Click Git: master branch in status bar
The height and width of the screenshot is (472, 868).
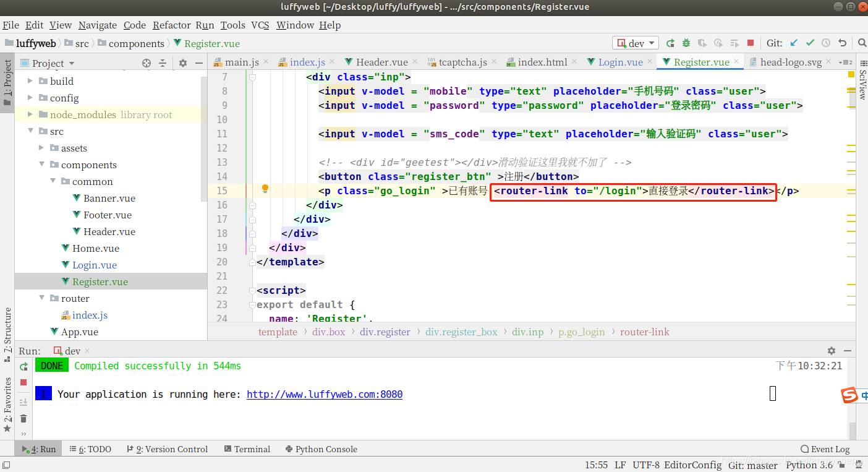pyautogui.click(x=753, y=465)
